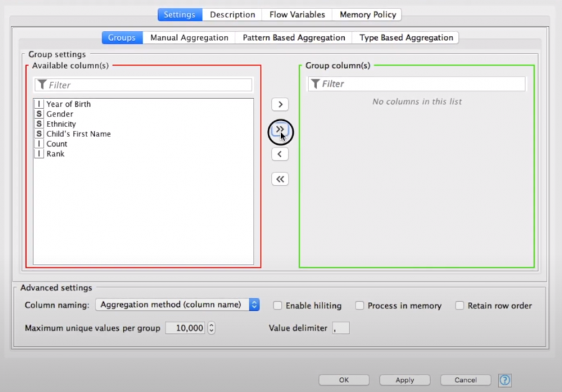Click the Apply button
The width and height of the screenshot is (562, 392).
click(405, 380)
